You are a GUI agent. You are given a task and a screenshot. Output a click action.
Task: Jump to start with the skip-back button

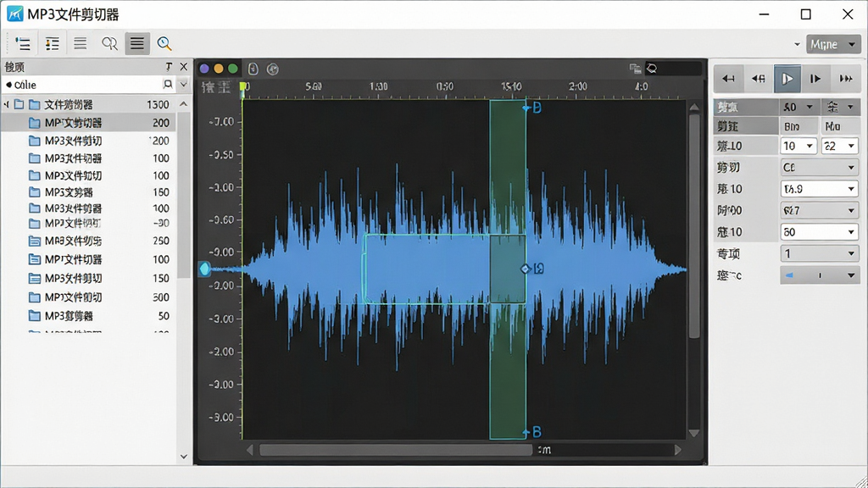coord(728,79)
